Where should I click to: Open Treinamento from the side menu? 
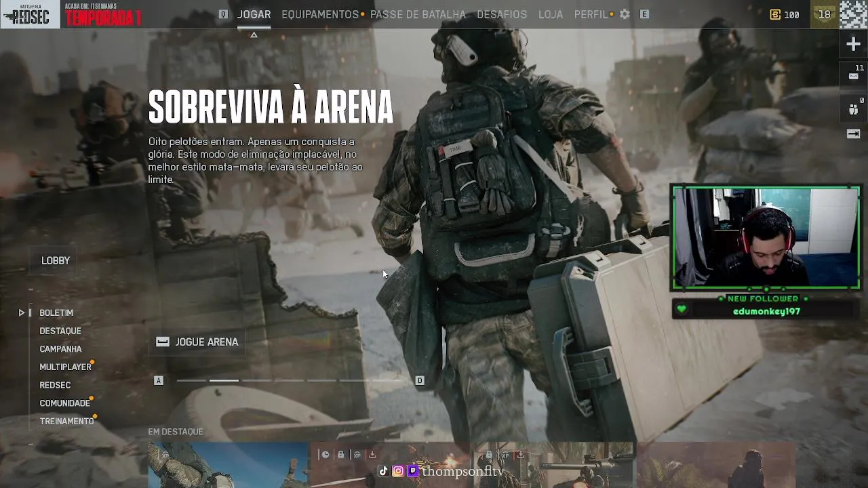click(66, 421)
